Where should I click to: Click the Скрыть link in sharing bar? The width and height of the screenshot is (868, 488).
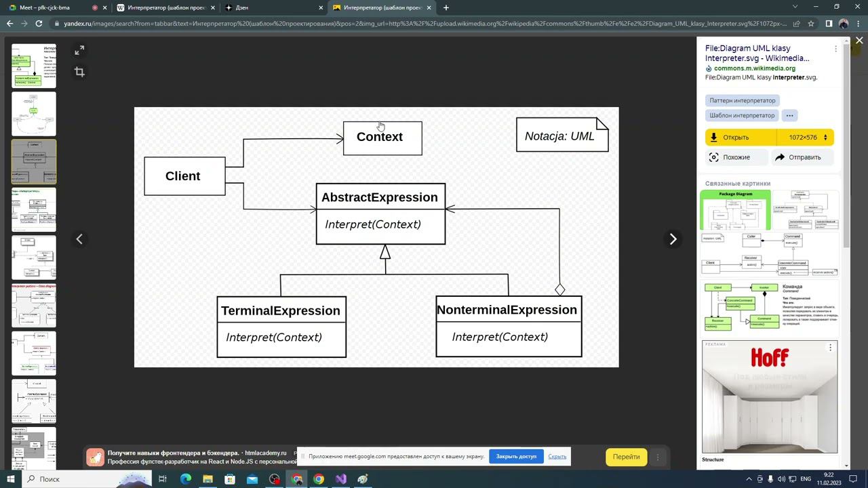[557, 456]
